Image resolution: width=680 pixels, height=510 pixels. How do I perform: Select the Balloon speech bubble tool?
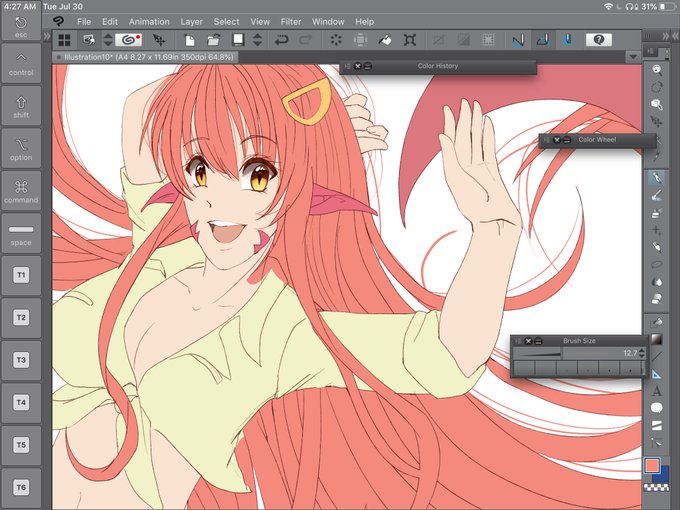(x=657, y=408)
